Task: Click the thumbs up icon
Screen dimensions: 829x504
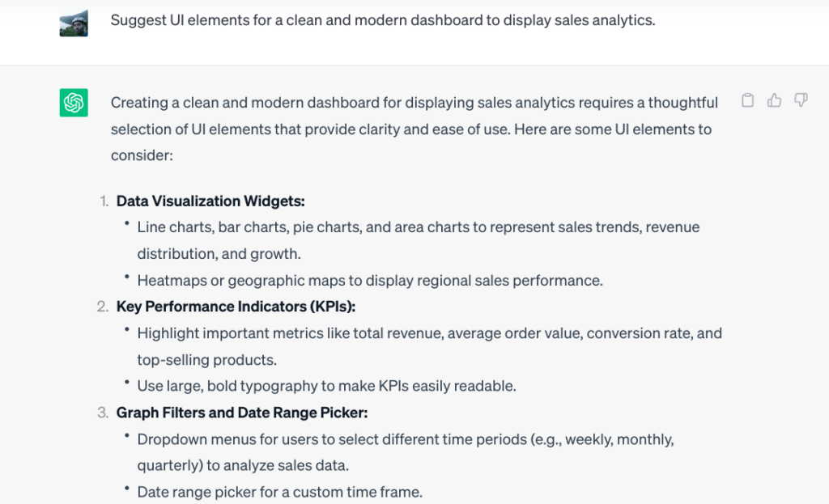Action: tap(775, 100)
